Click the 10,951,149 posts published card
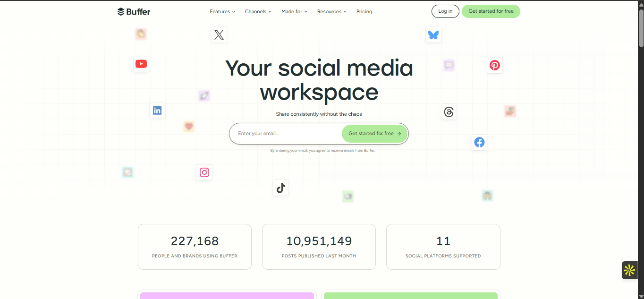644x299 pixels. tap(319, 247)
